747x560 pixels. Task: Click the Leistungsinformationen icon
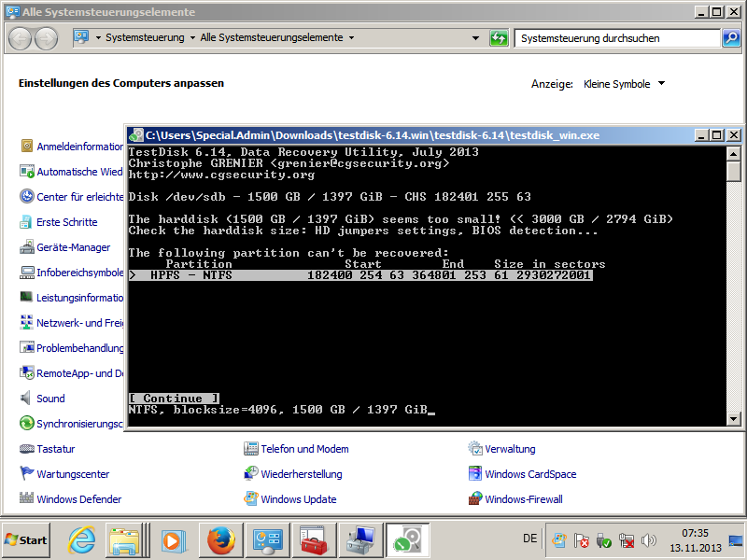(27, 297)
